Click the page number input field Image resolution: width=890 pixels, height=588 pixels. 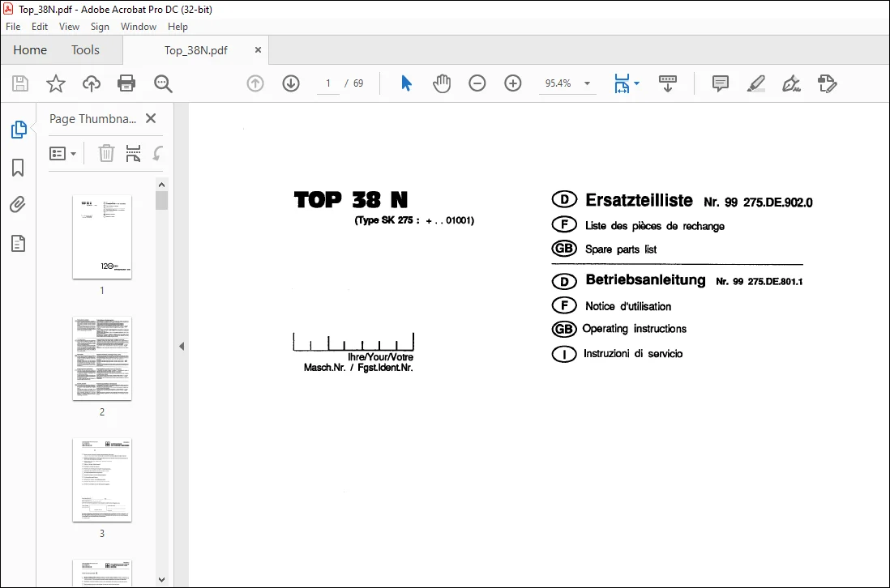tap(328, 83)
